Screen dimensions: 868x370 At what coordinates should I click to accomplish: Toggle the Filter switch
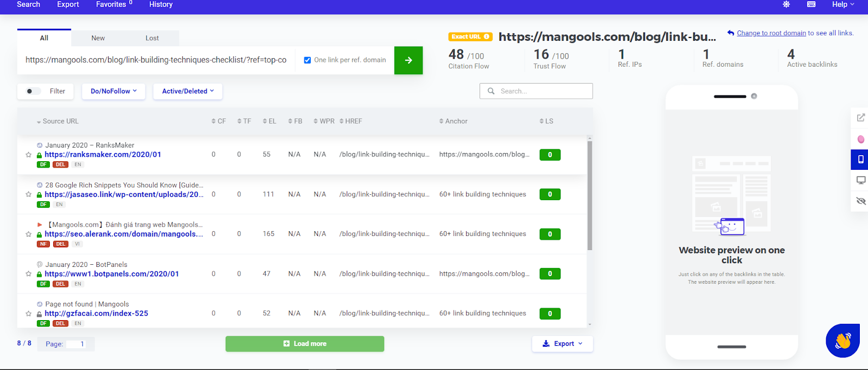(x=33, y=91)
